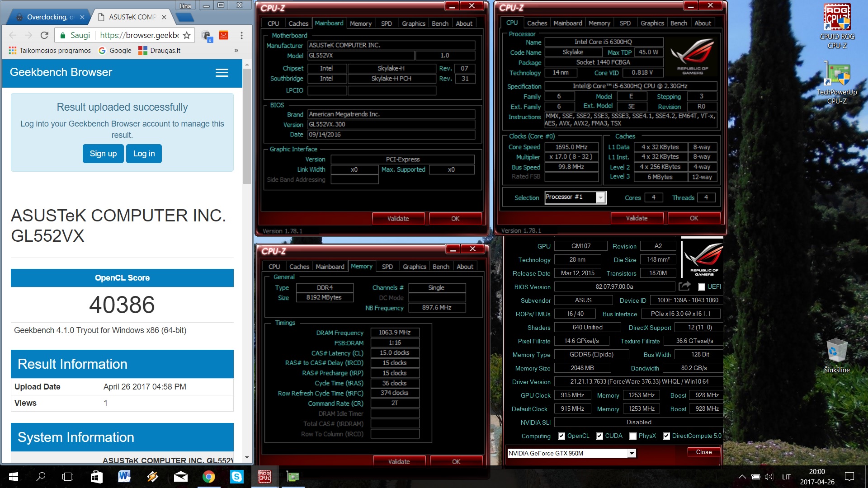Click the OpenCL Score header
The image size is (868, 488).
[x=122, y=278]
